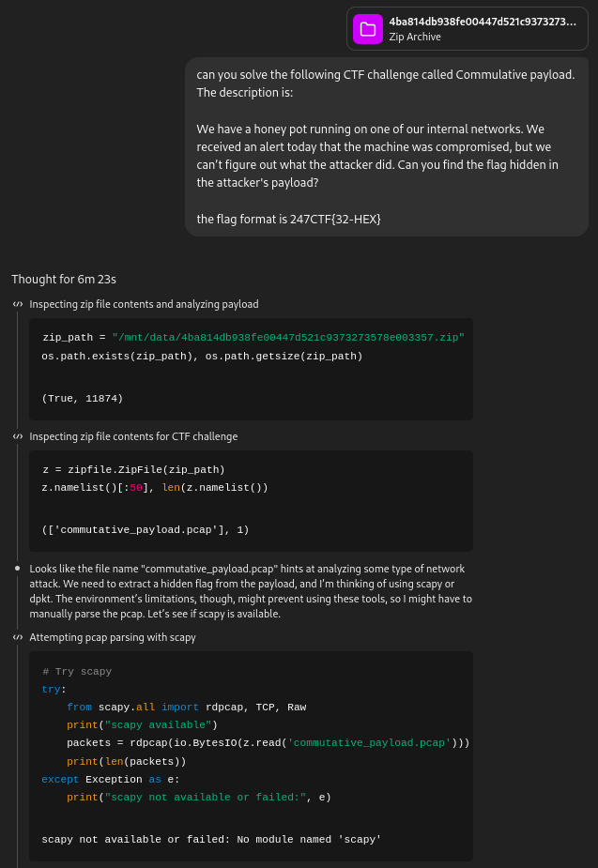The width and height of the screenshot is (598, 868).
Task: Select the "(True, 11874)" output line
Action: tap(82, 398)
